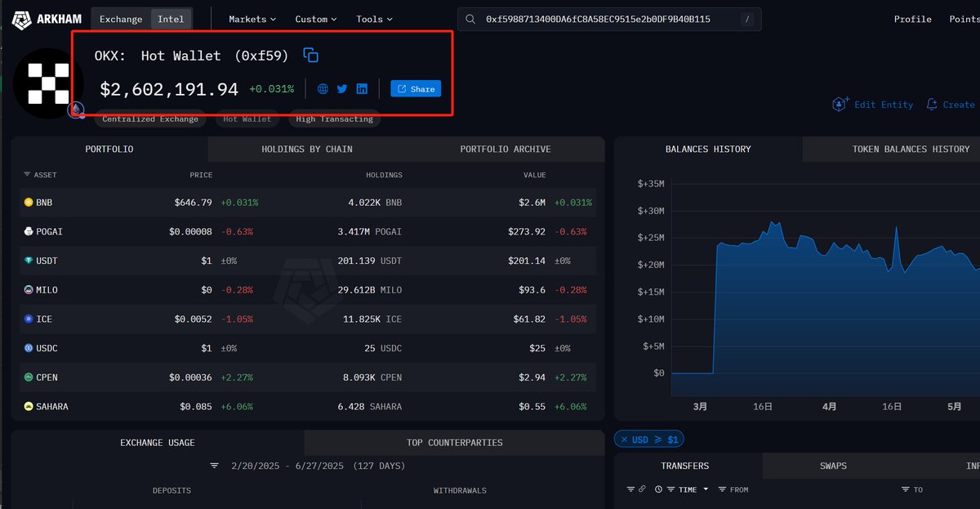
Task: Click the BNB token icon
Action: tap(29, 202)
